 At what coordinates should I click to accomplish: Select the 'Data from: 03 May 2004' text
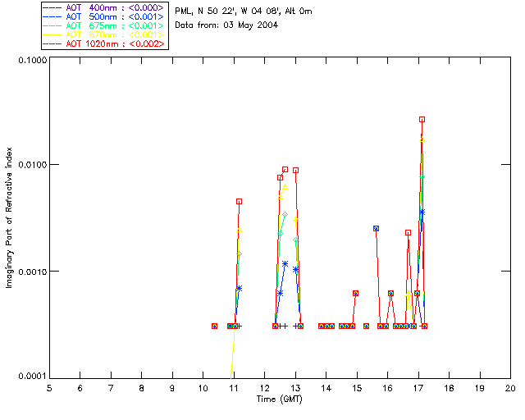(226, 25)
